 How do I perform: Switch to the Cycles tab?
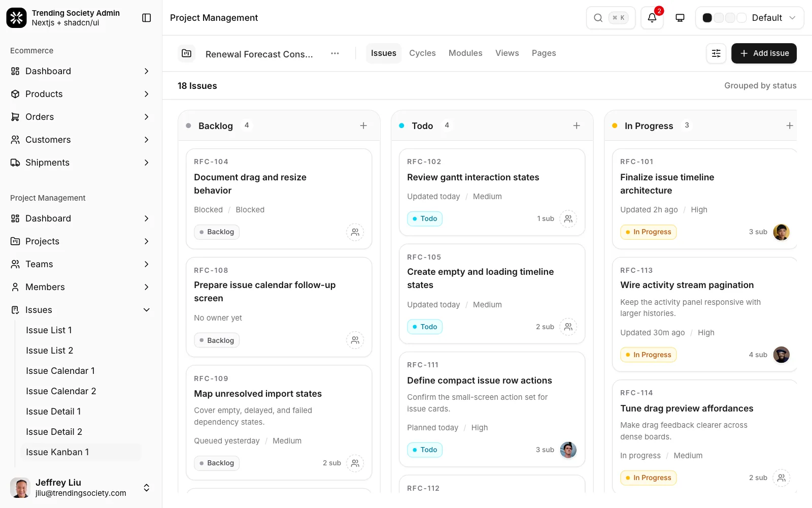(x=422, y=53)
